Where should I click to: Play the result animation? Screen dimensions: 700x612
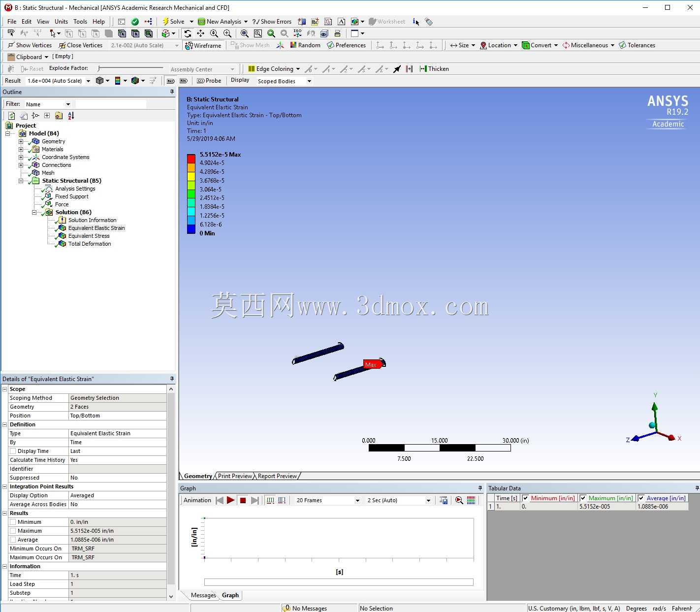click(x=230, y=500)
